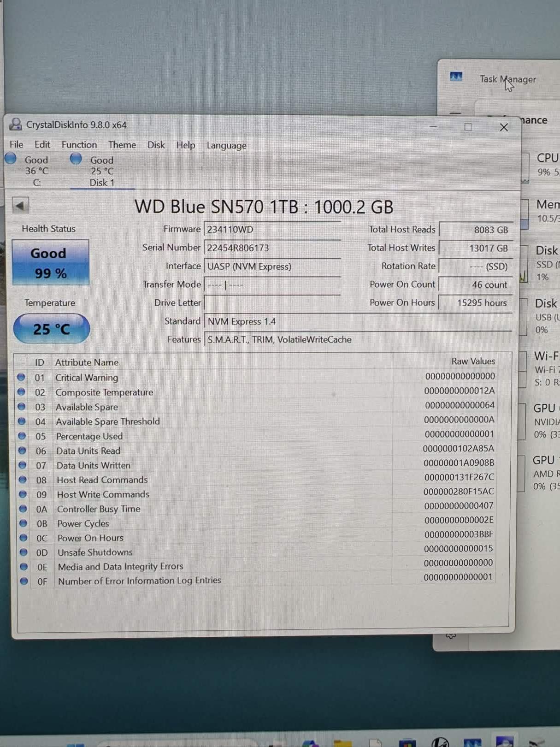
Task: Open the Help menu
Action: point(186,145)
